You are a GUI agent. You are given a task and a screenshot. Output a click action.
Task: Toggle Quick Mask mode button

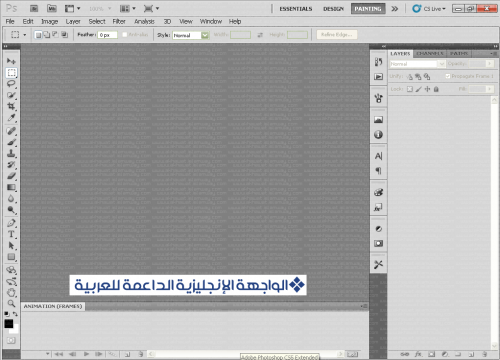(x=11, y=340)
